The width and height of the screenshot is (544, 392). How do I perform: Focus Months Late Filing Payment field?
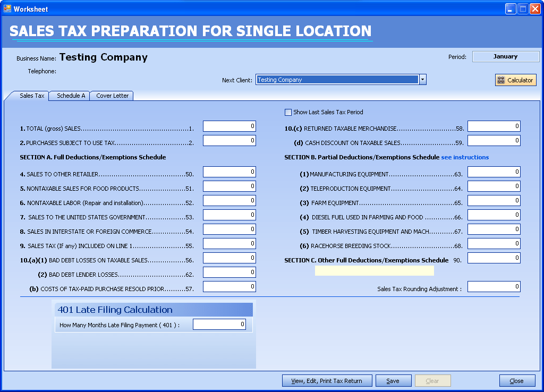219,325
